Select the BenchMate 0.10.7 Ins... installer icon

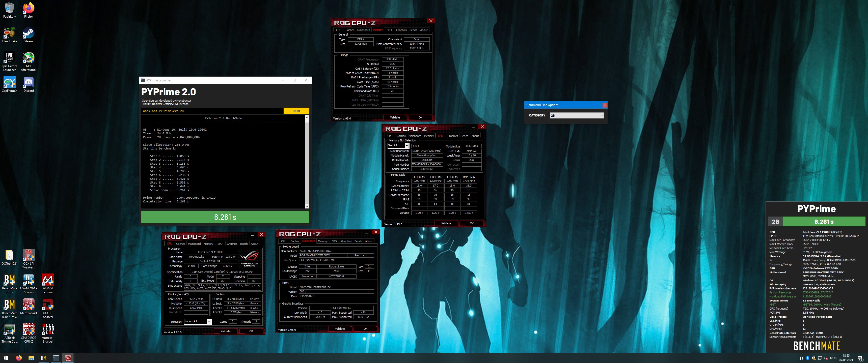tap(9, 309)
